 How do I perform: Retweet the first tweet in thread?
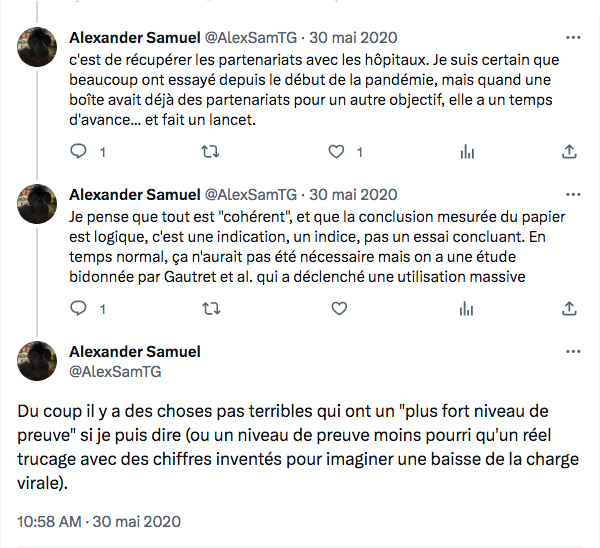coord(209,152)
